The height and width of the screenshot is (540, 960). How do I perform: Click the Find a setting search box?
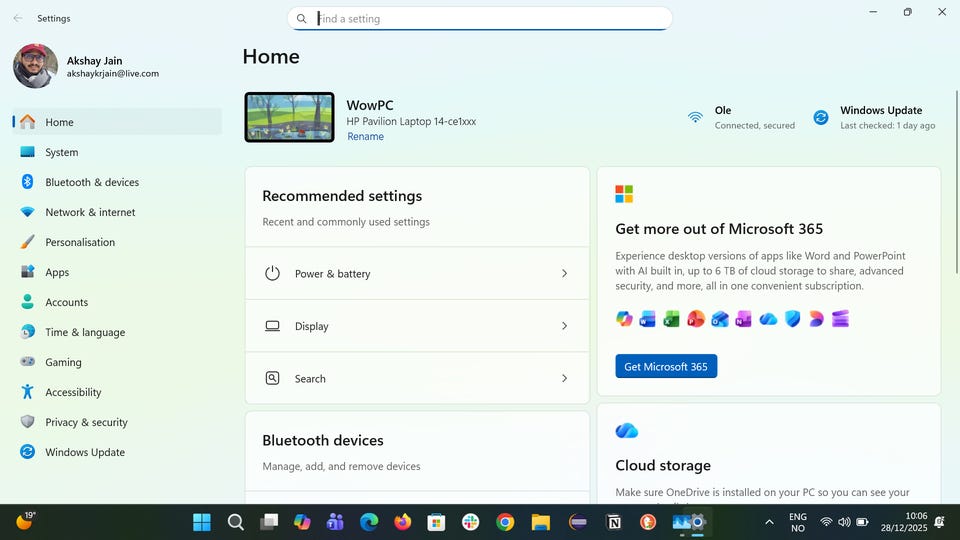click(x=479, y=18)
